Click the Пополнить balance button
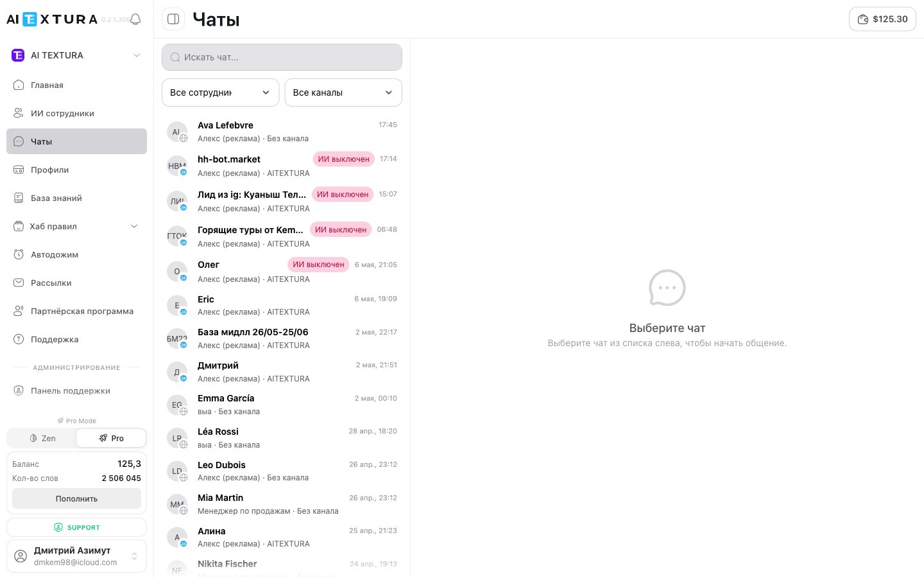The width and height of the screenshot is (924, 578). click(76, 498)
